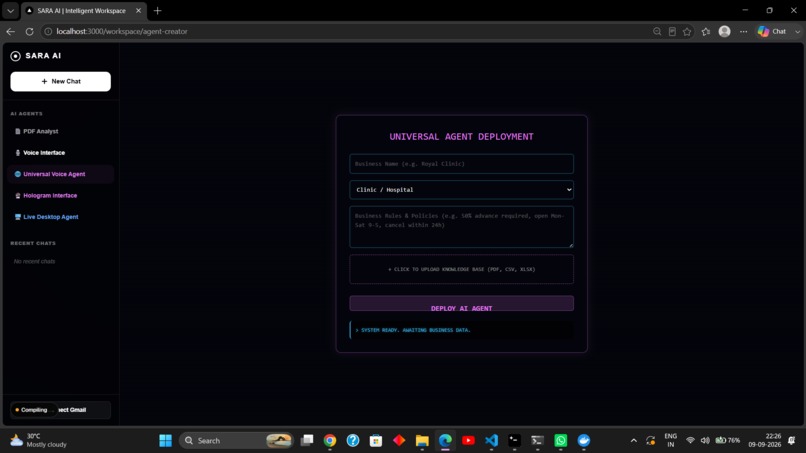Open Visual Studio Code from taskbar
This screenshot has width=806, height=453.
[x=491, y=440]
